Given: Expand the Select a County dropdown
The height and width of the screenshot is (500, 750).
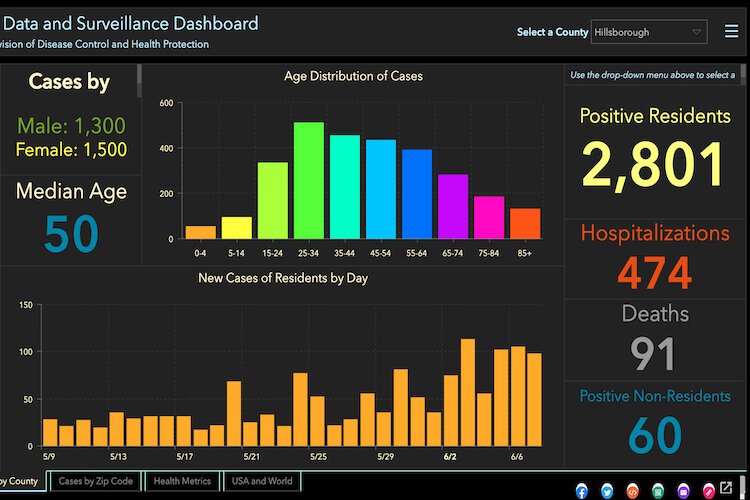Looking at the screenshot, I should 648,32.
